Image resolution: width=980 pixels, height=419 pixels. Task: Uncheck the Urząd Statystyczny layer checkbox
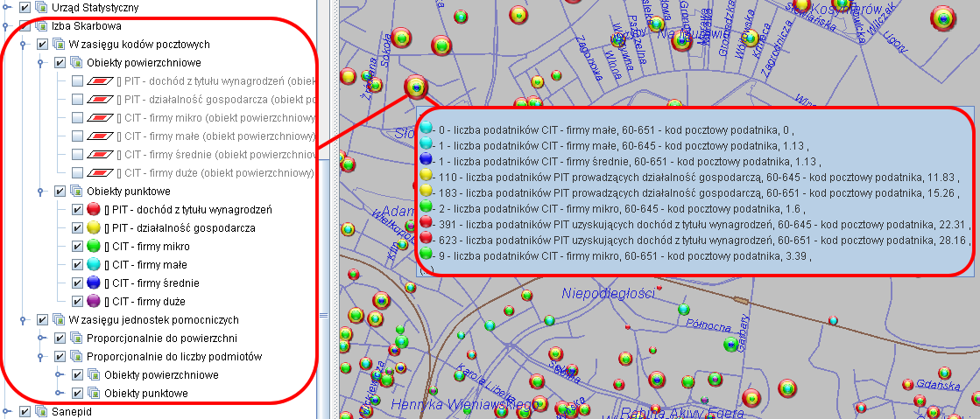coord(25,8)
